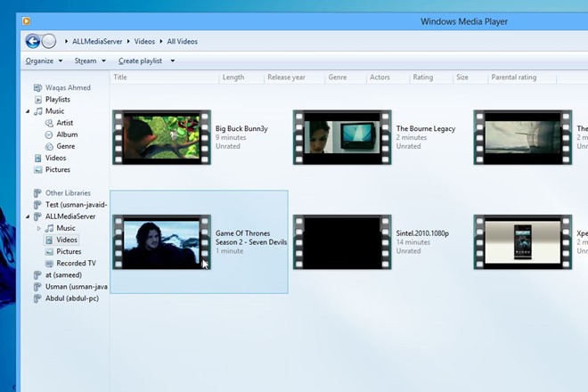
Task: Collapse the Music tree in local library
Action: (28, 111)
